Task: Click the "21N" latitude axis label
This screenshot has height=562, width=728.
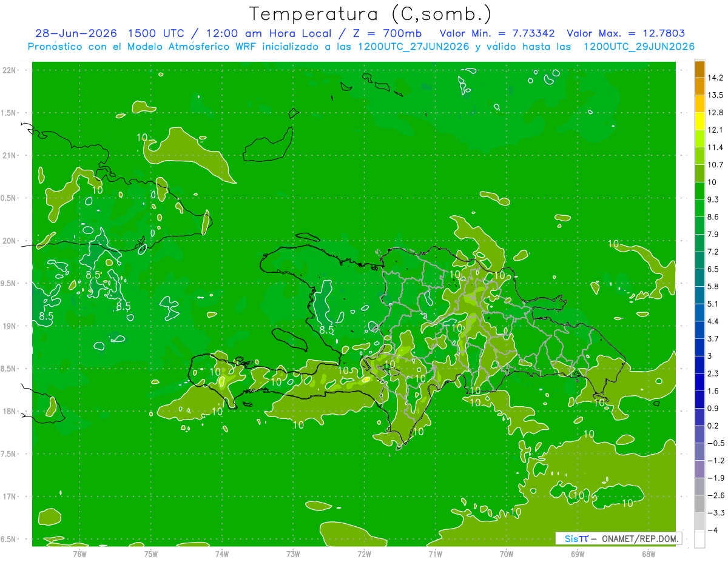Action: point(10,156)
